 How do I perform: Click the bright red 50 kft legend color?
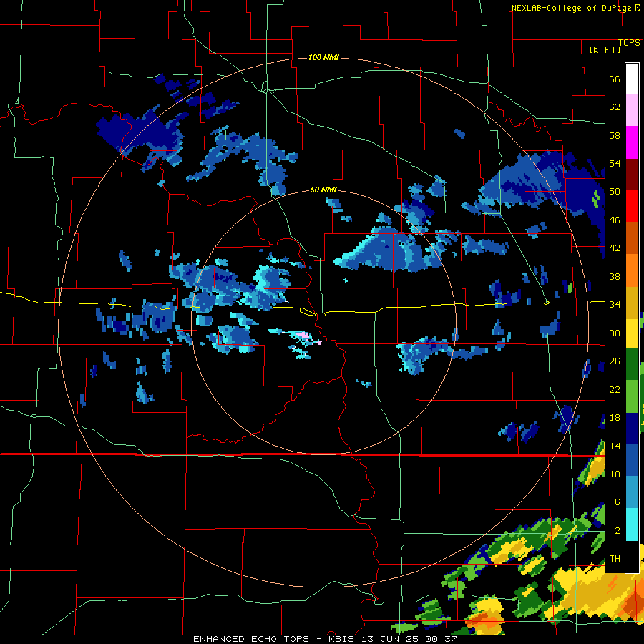[x=632, y=206]
